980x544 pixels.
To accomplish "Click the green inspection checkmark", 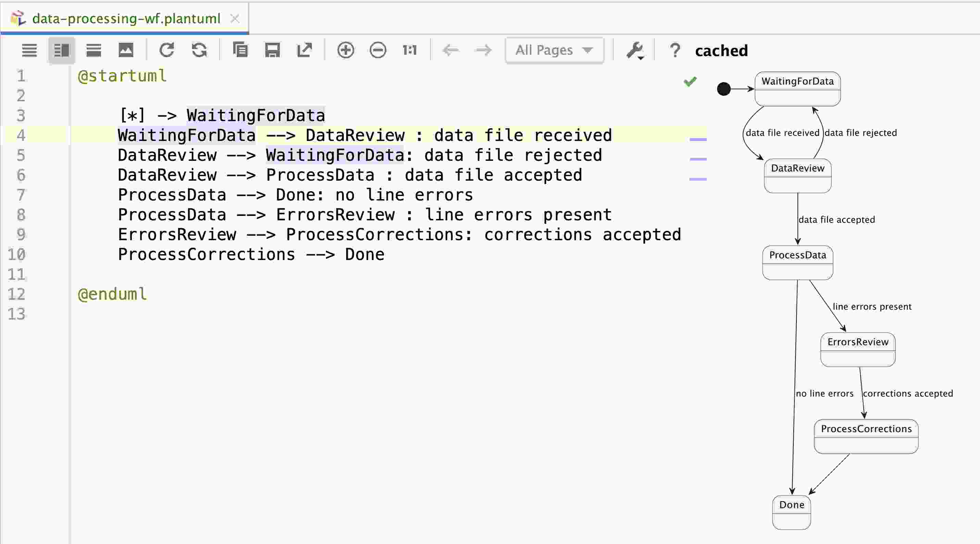I will coord(690,81).
